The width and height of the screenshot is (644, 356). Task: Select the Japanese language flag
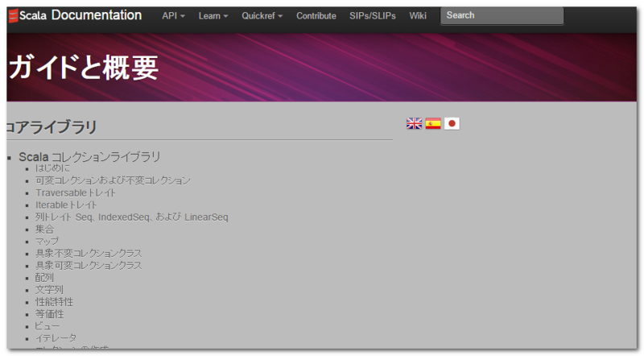point(452,123)
